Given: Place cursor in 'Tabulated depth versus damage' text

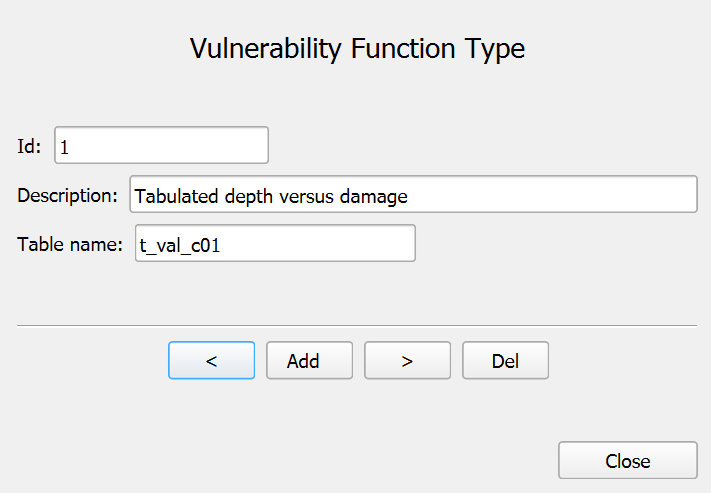Looking at the screenshot, I should (x=270, y=196).
